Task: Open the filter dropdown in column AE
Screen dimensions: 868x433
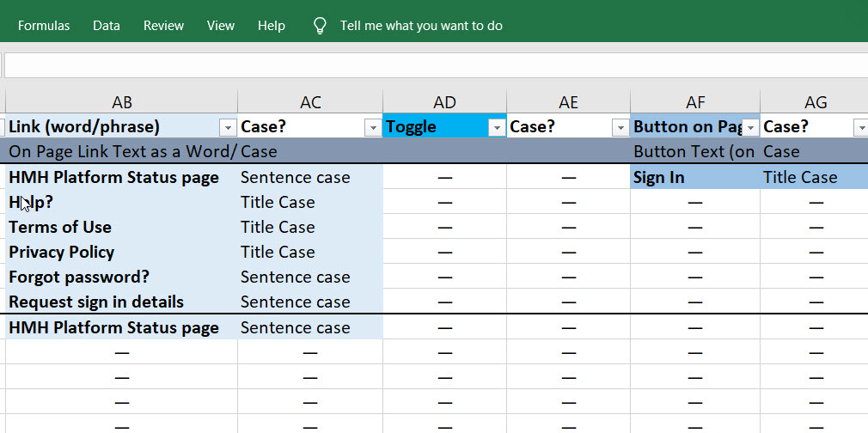Action: pyautogui.click(x=620, y=127)
